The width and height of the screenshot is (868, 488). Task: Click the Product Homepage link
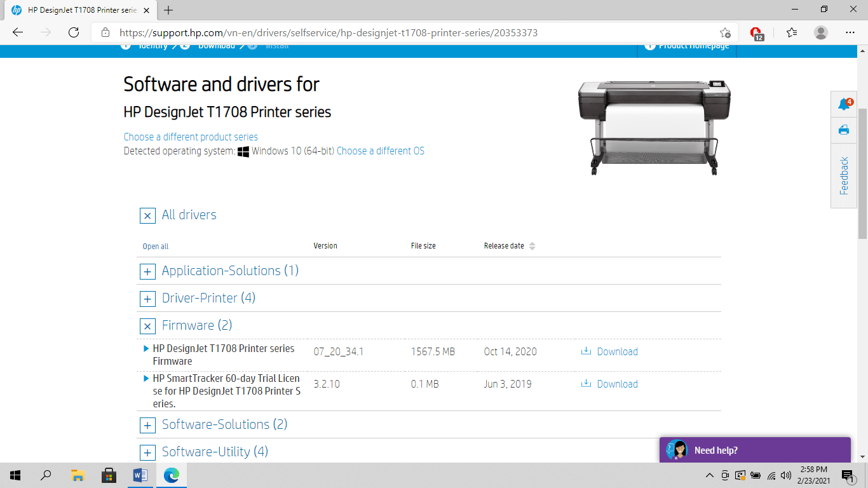pyautogui.click(x=688, y=46)
